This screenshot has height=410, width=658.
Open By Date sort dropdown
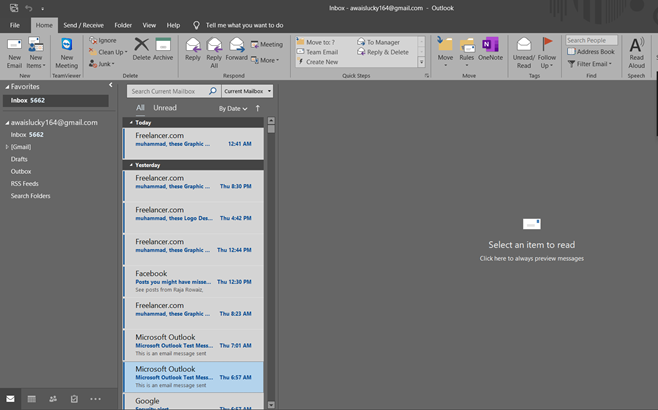click(233, 109)
